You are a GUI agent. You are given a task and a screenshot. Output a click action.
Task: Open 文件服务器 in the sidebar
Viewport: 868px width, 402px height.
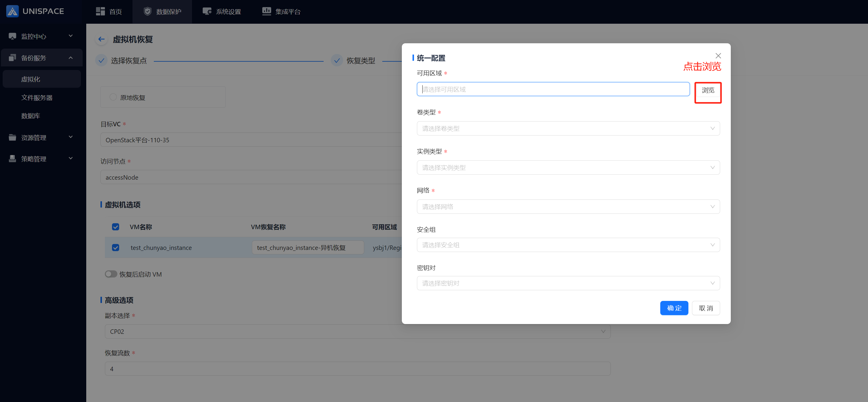click(x=37, y=98)
